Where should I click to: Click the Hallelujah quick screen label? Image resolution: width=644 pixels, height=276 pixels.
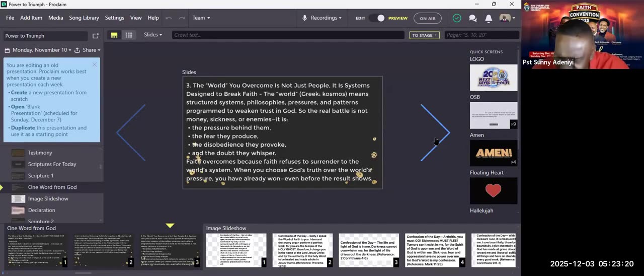click(481, 211)
